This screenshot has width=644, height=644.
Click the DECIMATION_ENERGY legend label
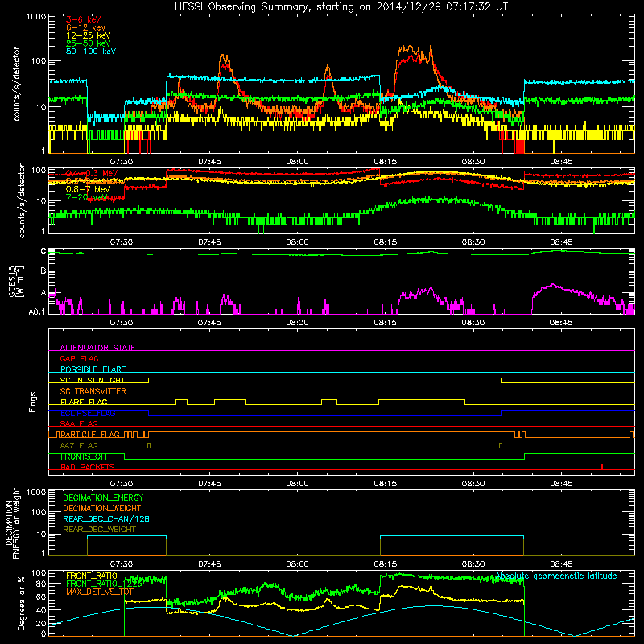coord(103,497)
